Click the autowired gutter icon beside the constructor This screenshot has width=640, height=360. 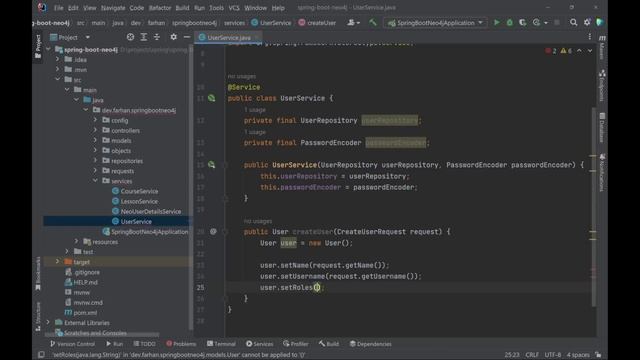coord(211,164)
